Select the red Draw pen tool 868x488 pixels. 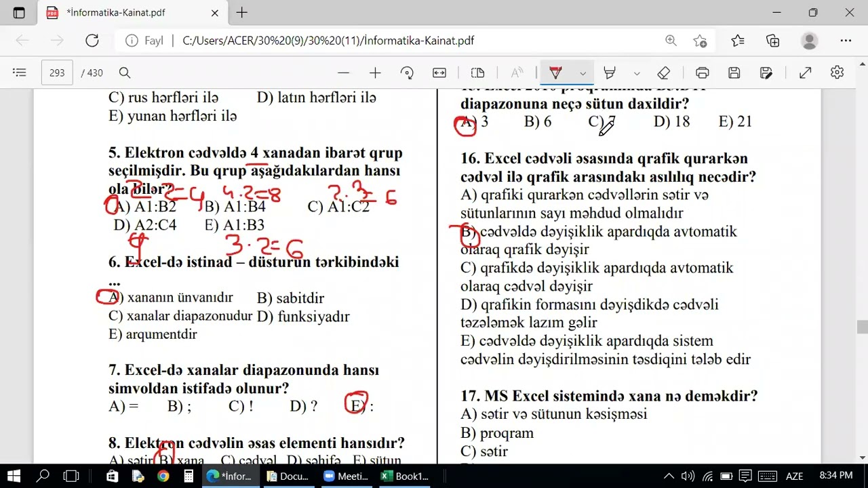tap(556, 73)
